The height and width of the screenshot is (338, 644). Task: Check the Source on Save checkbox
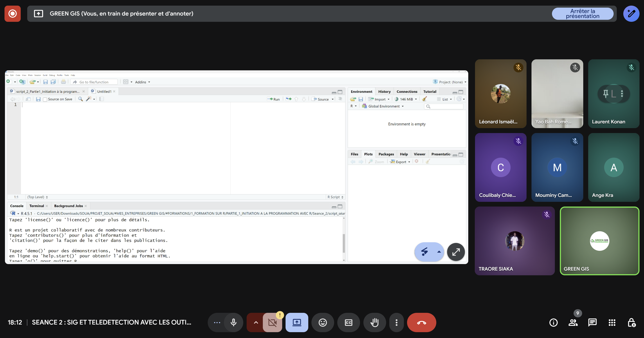pyautogui.click(x=45, y=99)
